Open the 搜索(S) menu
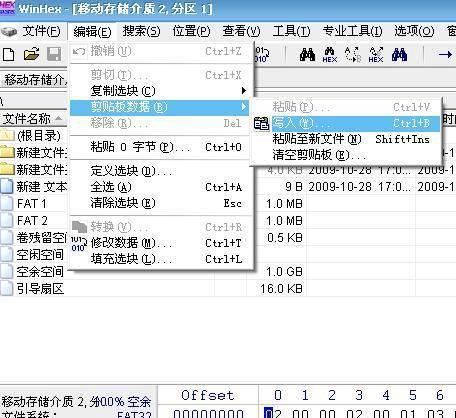 (141, 32)
